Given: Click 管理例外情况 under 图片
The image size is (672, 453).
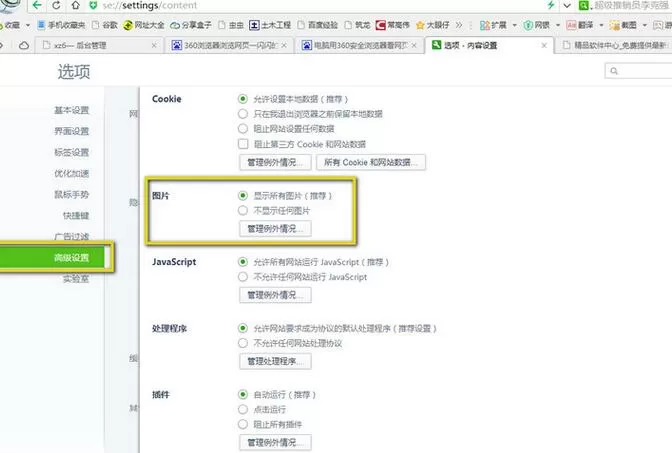Looking at the screenshot, I should coord(275,228).
